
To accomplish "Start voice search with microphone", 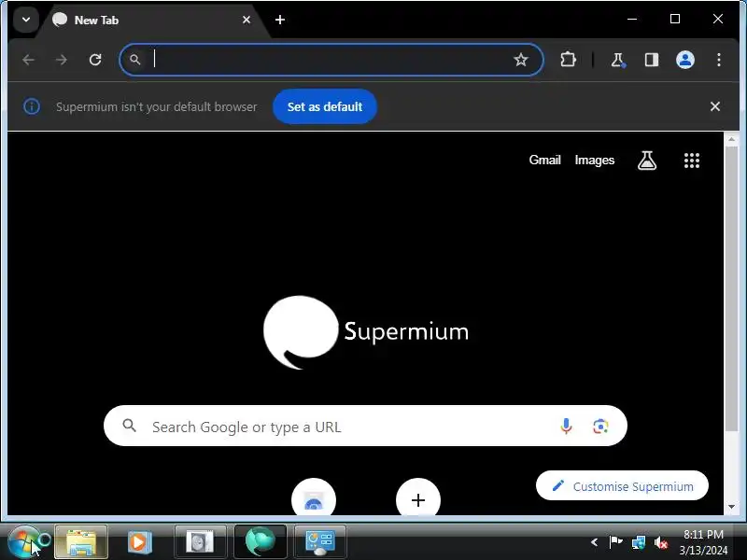I will coord(566,427).
